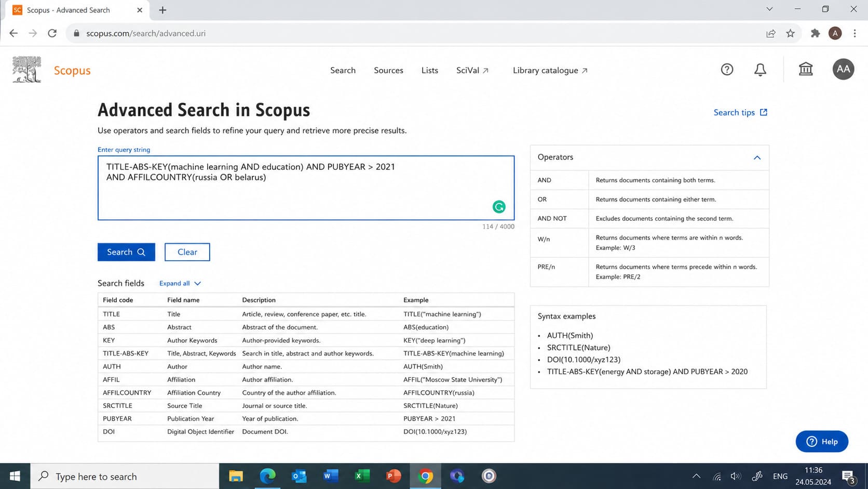Click the Scopus tree logo

tap(27, 69)
